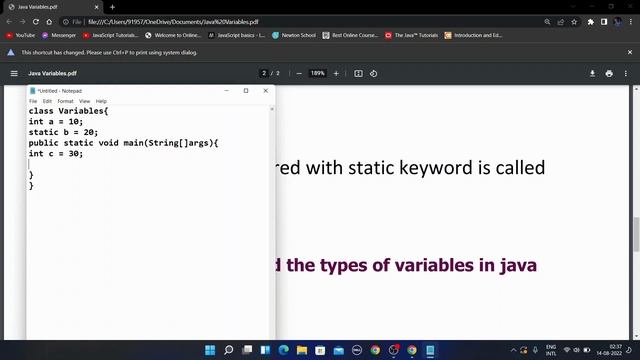The height and width of the screenshot is (360, 640).
Task: Select the Java Variables.pdf browser tab
Action: [x=53, y=7]
